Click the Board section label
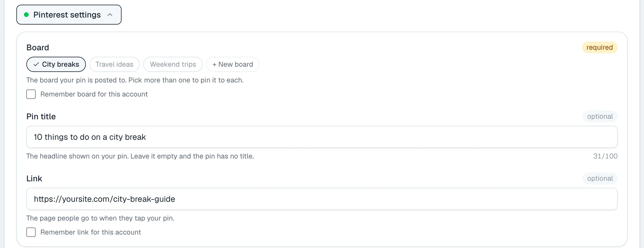The width and height of the screenshot is (644, 248). pos(38,47)
